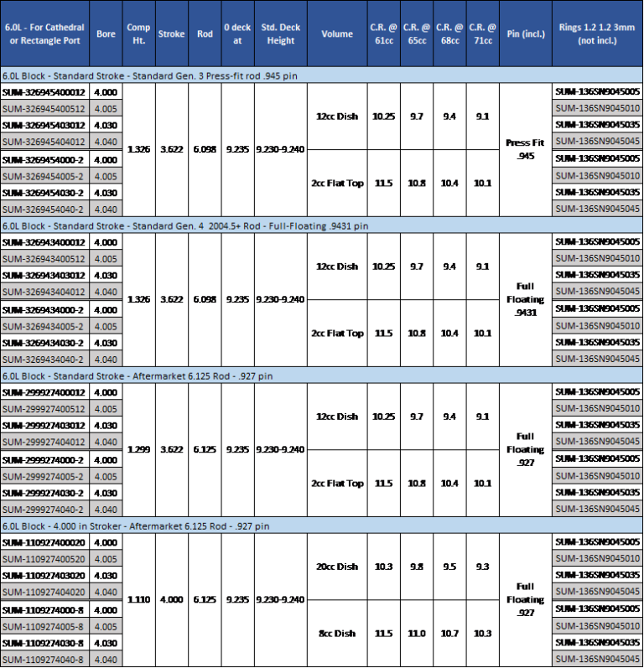This screenshot has height=668, width=644.
Task: Open part SUM-3269454005-2
Action: (x=44, y=176)
